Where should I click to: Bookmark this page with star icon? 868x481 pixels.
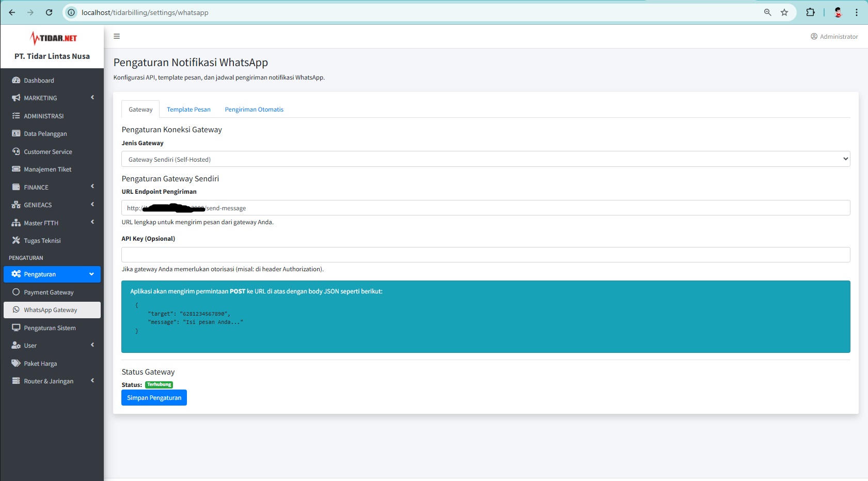tap(784, 12)
